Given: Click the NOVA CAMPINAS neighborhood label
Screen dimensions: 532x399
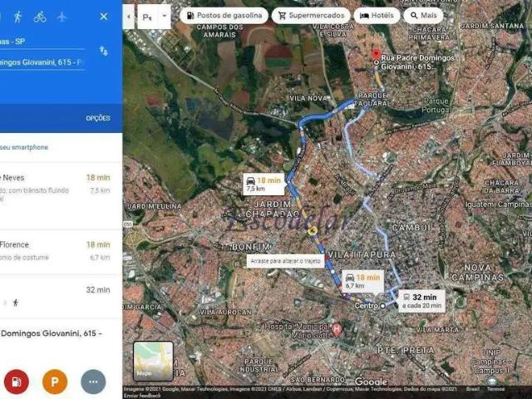Looking at the screenshot, I should pyautogui.click(x=478, y=273).
